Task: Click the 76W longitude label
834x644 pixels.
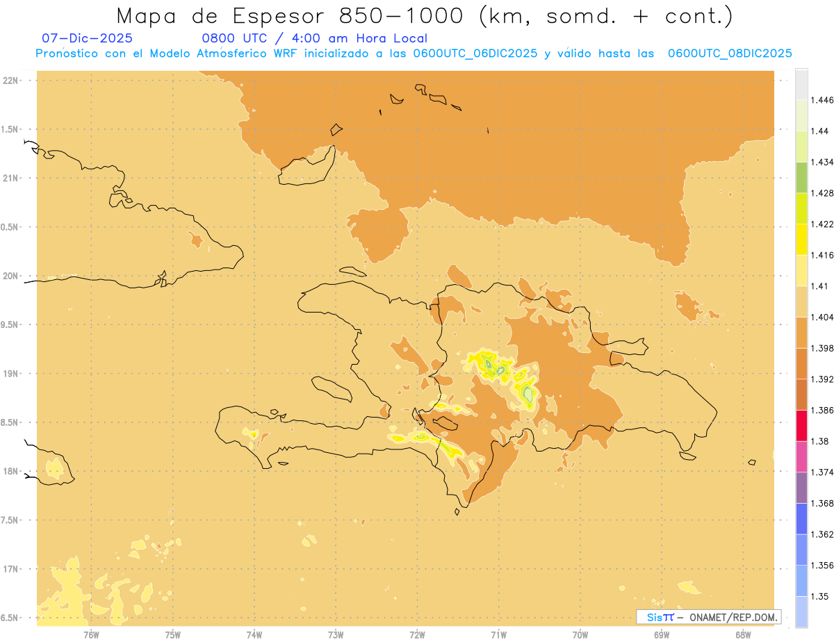Action: click(91, 634)
